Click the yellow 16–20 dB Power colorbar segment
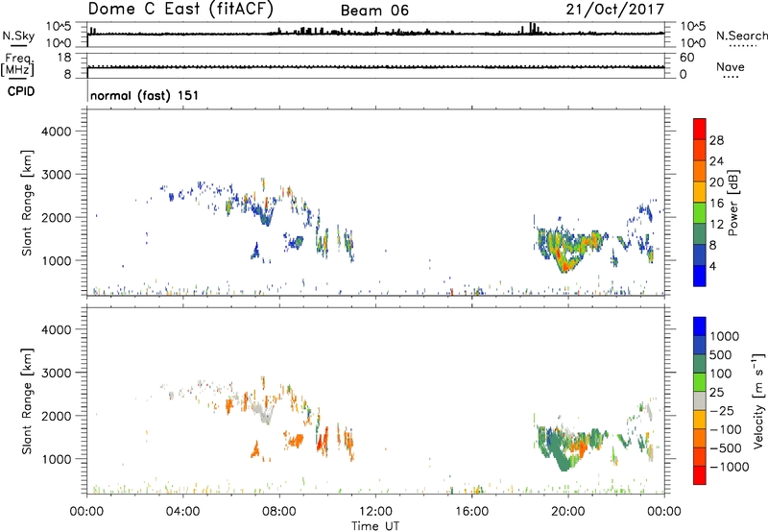 pos(700,192)
